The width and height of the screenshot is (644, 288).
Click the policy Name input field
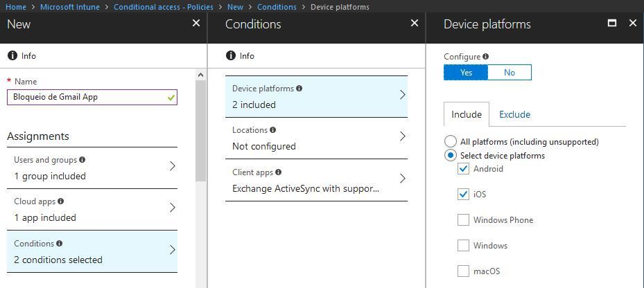click(87, 98)
